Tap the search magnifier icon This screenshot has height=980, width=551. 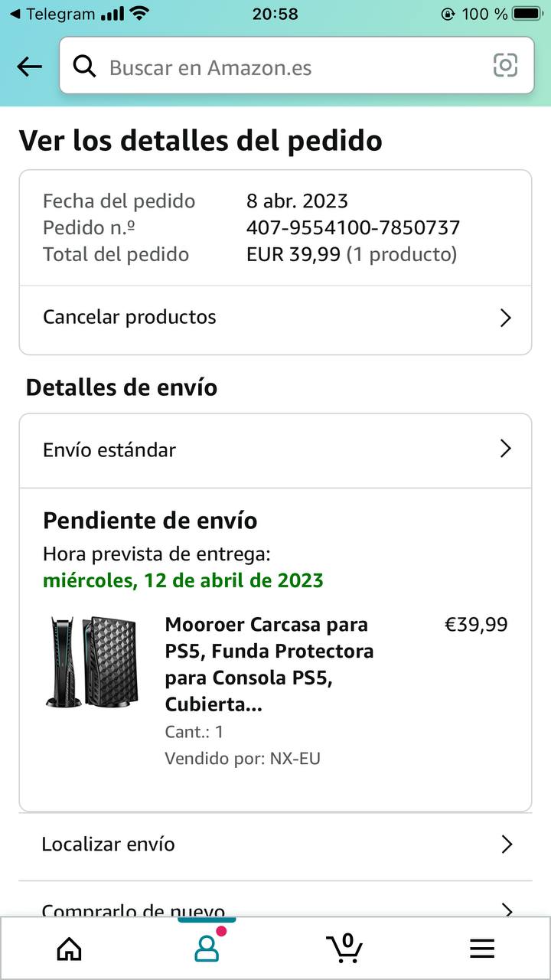[x=85, y=67]
